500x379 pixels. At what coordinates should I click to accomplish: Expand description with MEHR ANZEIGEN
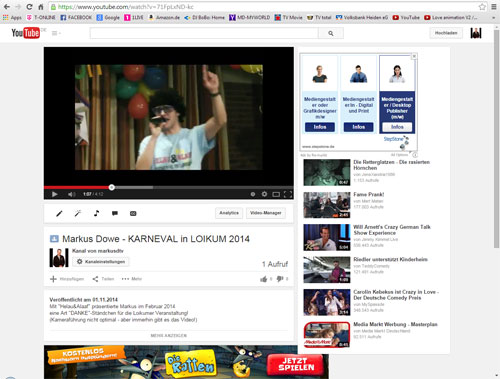[169, 335]
